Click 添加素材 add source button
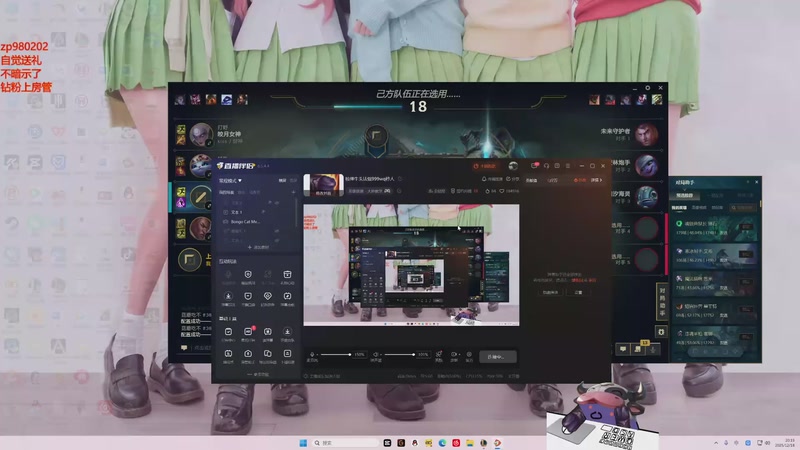800x450 pixels. click(x=258, y=247)
